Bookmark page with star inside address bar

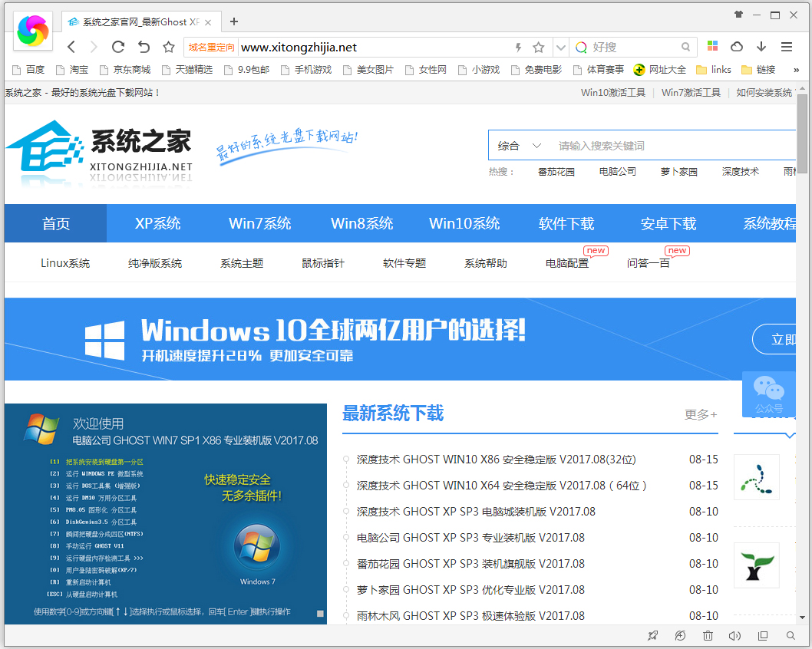(x=539, y=48)
